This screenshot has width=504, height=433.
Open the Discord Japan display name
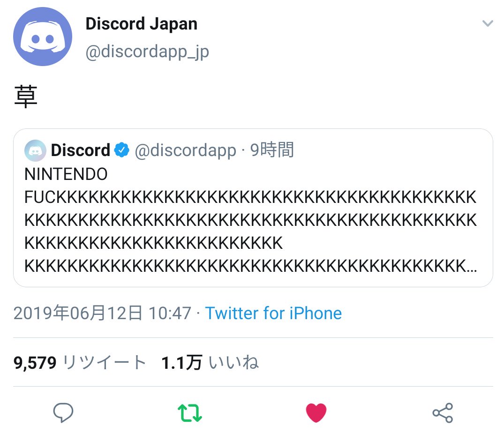[142, 24]
